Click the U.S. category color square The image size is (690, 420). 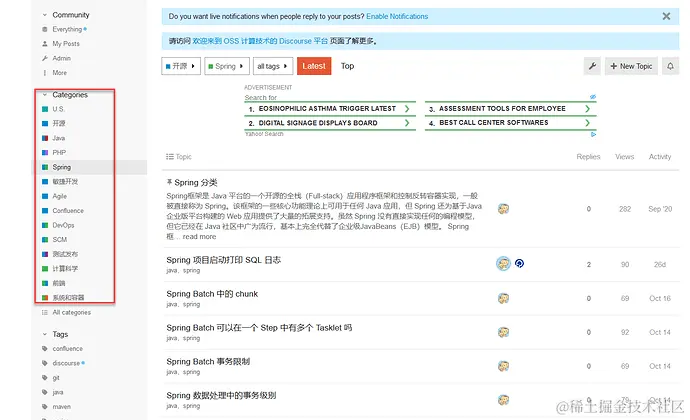pyautogui.click(x=45, y=109)
